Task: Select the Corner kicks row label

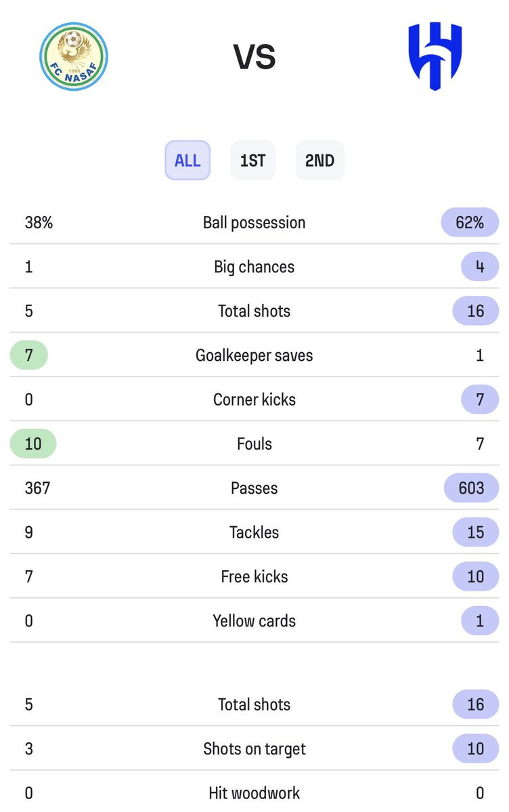Action: [255, 400]
